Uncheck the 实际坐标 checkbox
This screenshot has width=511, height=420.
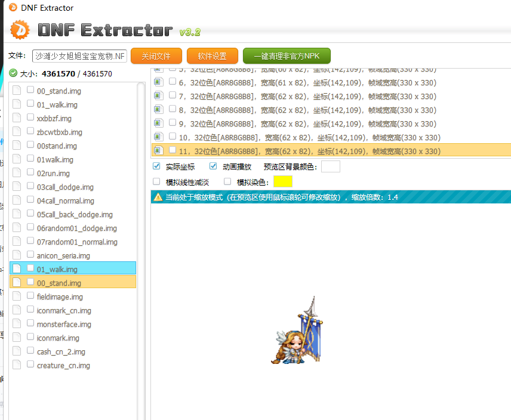point(156,166)
